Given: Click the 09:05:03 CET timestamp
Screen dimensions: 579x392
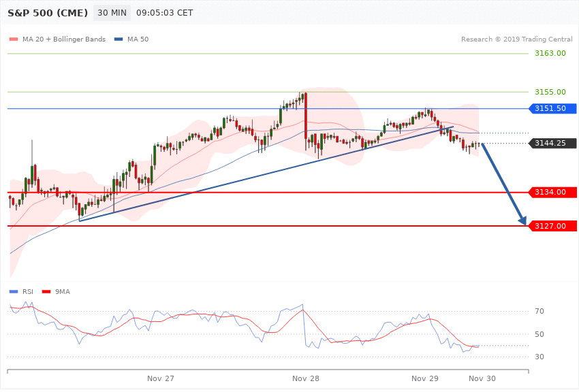Looking at the screenshot, I should (x=165, y=13).
